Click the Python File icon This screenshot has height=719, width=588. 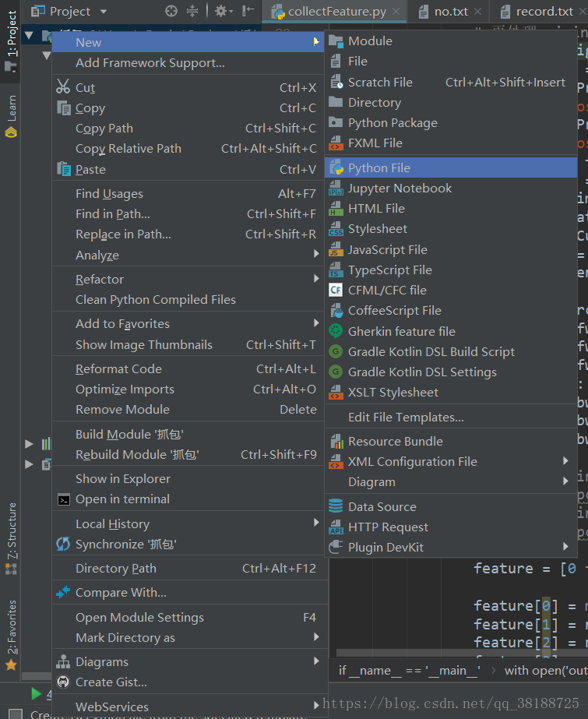click(x=336, y=167)
